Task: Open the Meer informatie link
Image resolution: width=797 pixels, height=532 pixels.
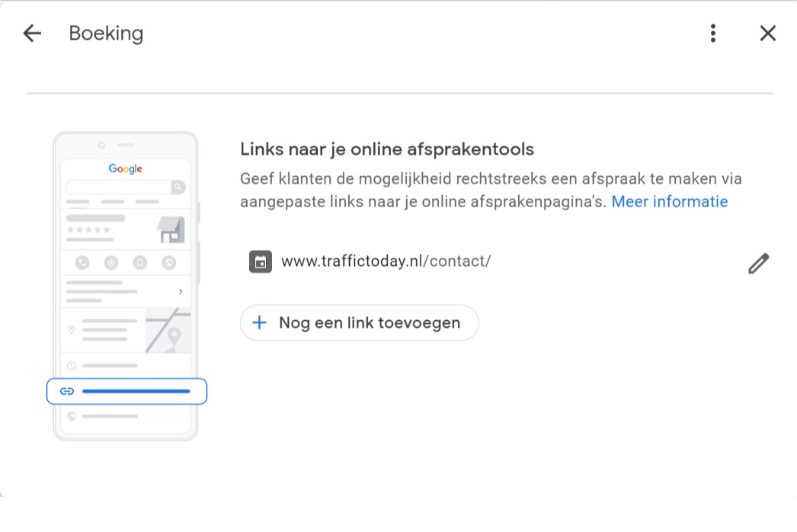Action: (x=669, y=202)
